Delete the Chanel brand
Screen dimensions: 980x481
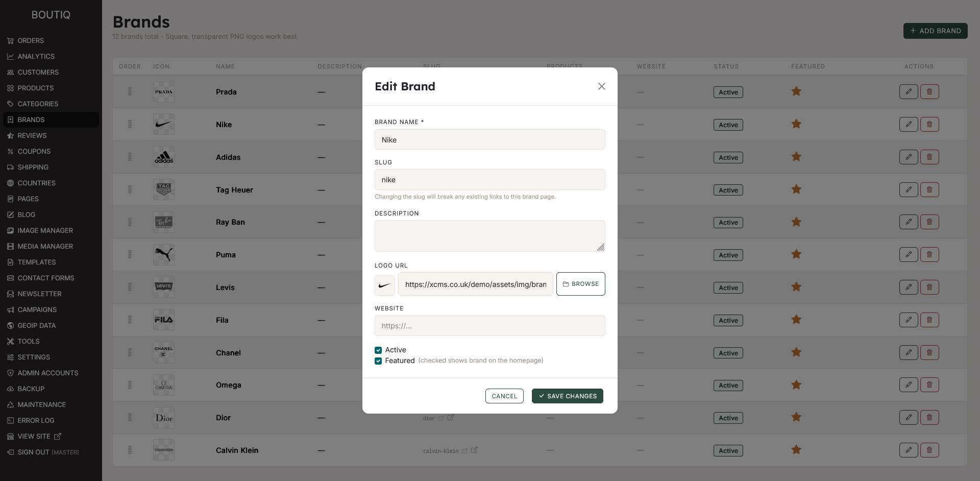pyautogui.click(x=929, y=353)
